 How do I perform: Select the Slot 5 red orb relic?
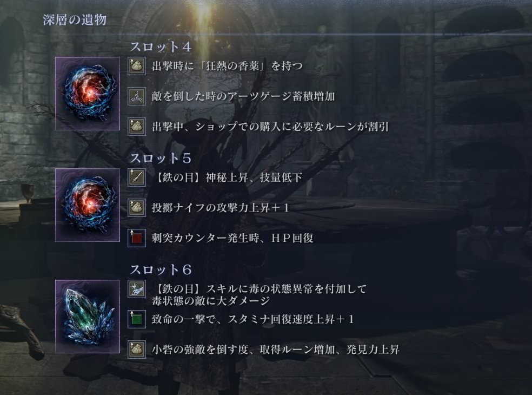88,205
